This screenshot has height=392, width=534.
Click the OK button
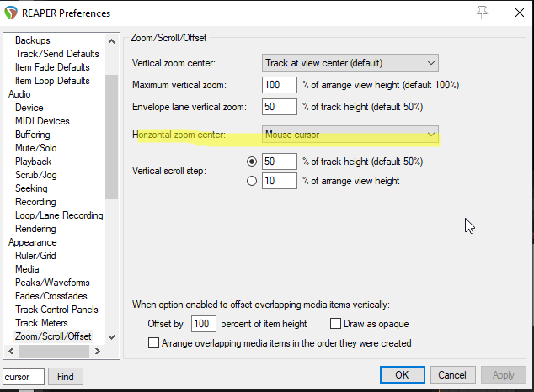click(403, 375)
